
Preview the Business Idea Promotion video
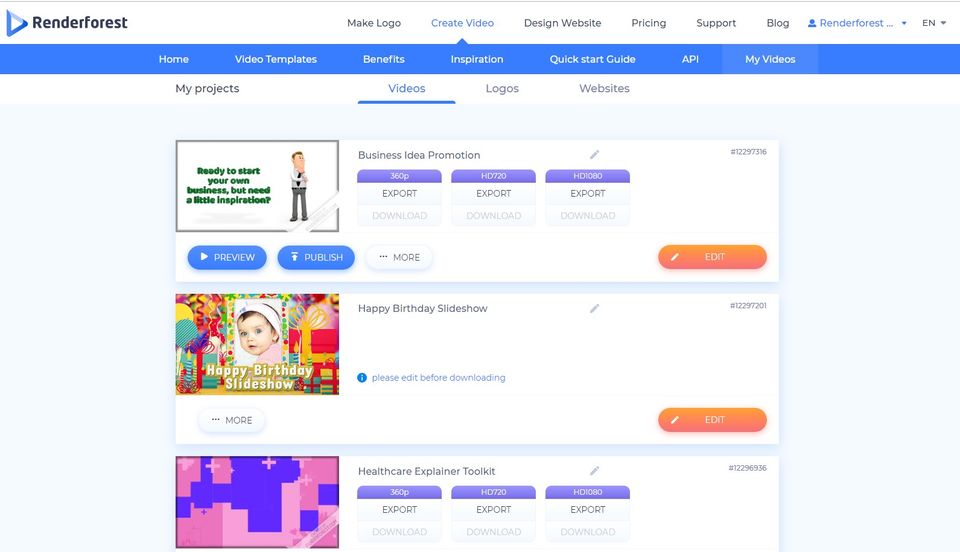(x=227, y=258)
